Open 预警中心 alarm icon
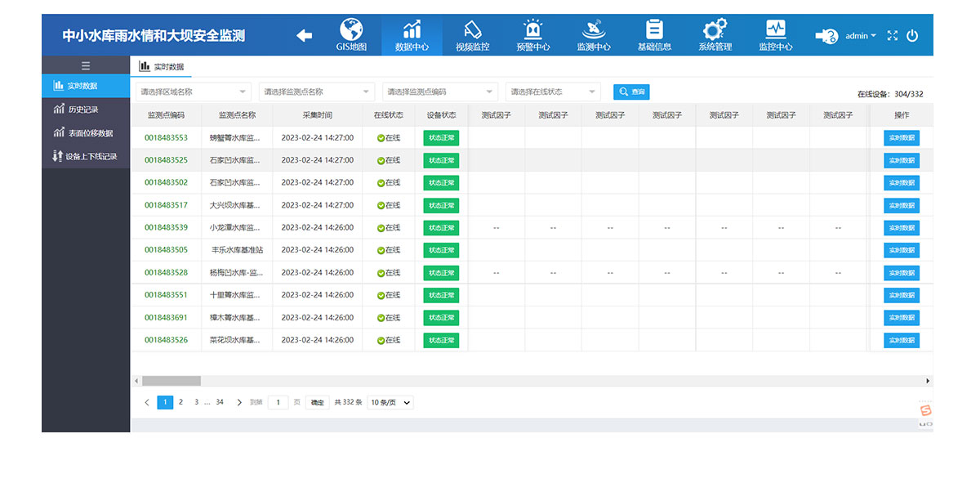 (533, 30)
